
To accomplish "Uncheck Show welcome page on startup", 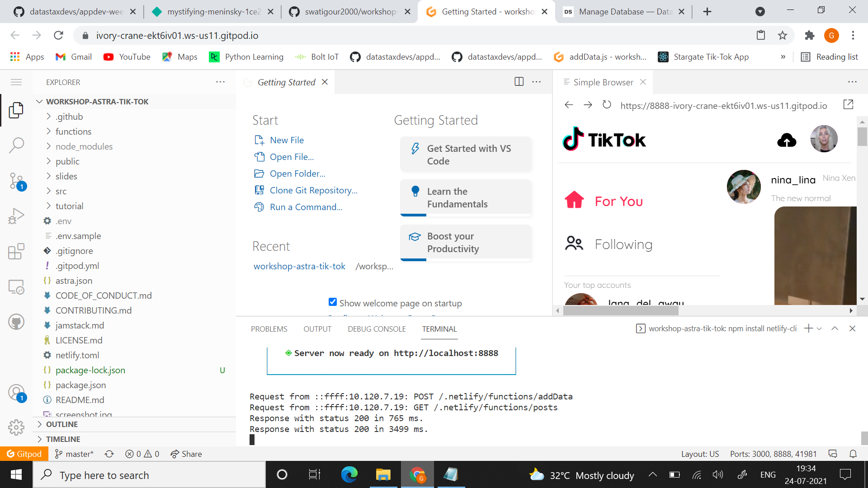I will (x=333, y=302).
